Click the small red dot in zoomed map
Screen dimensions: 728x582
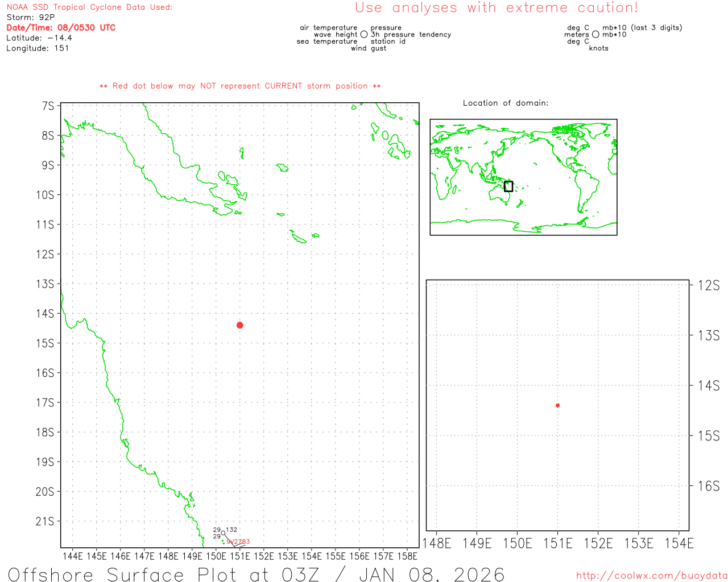tap(557, 405)
